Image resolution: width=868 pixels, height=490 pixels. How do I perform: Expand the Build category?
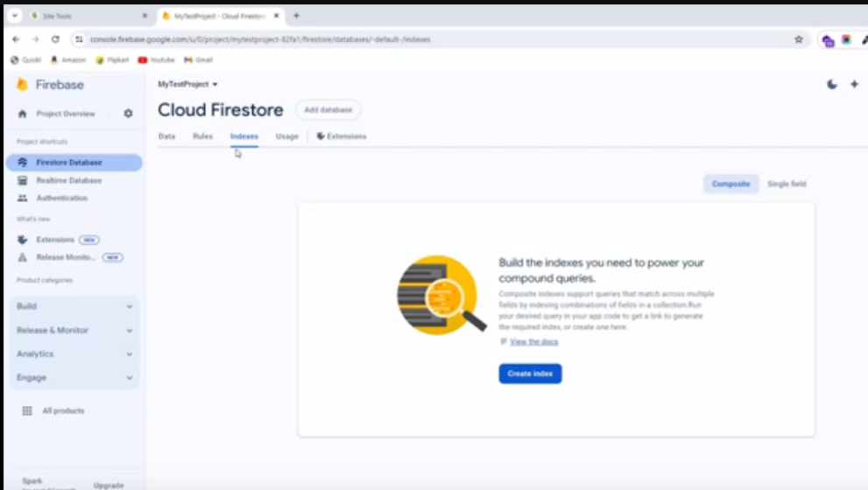click(74, 306)
